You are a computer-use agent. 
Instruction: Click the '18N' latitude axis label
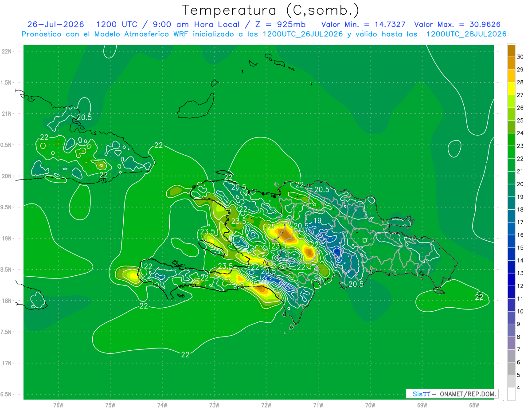click(x=7, y=301)
